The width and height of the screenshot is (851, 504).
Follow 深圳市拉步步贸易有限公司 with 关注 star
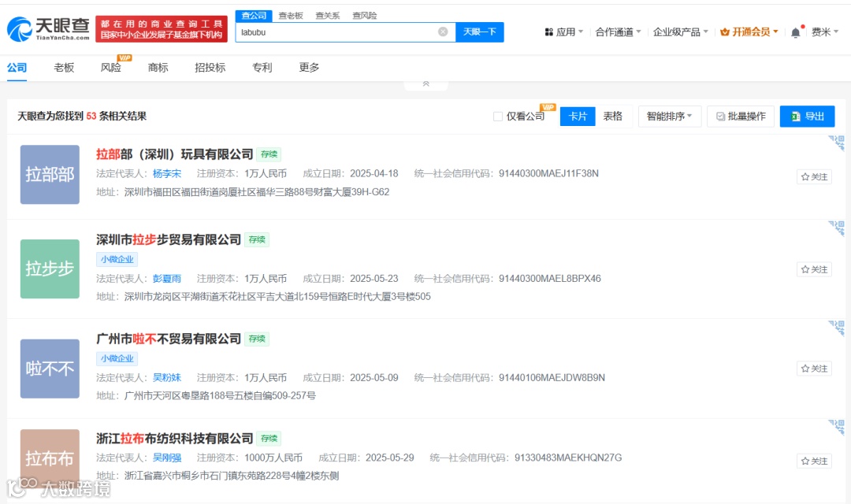814,269
